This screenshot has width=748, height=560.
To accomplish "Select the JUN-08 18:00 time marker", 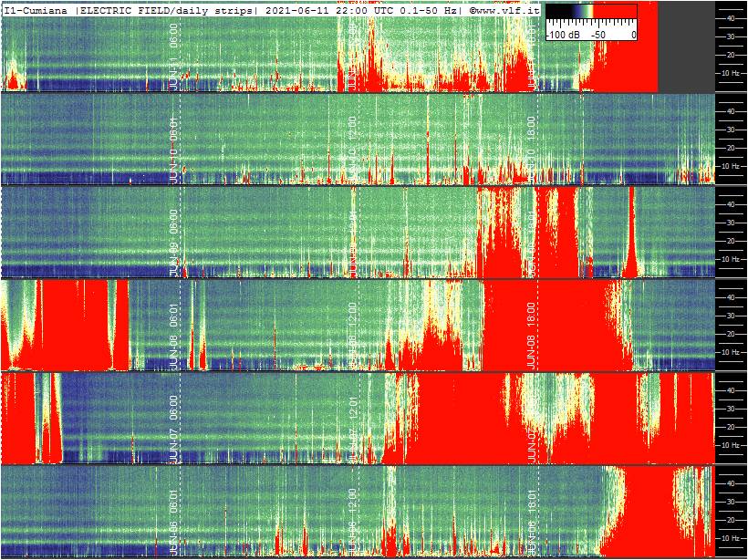I will [x=531, y=336].
